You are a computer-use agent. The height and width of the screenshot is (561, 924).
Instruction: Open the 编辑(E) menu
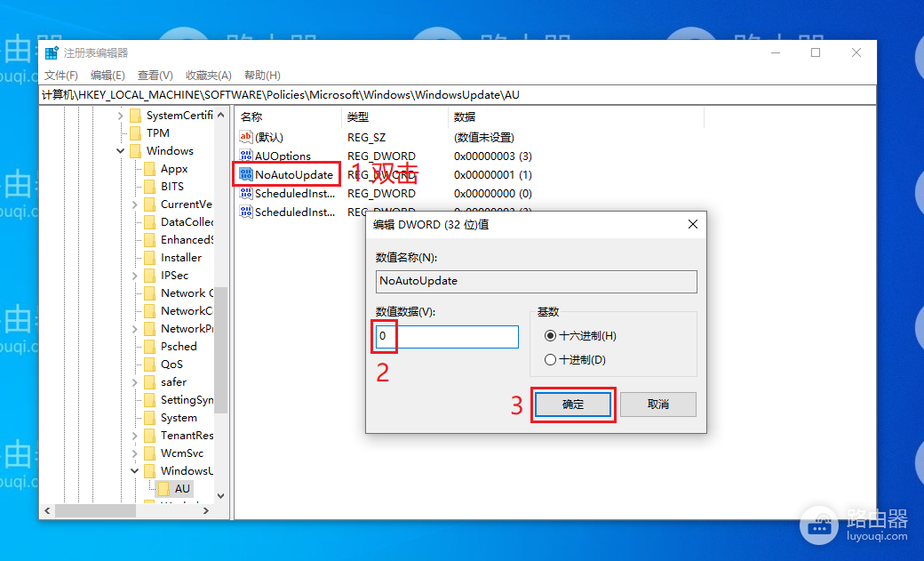click(x=108, y=76)
